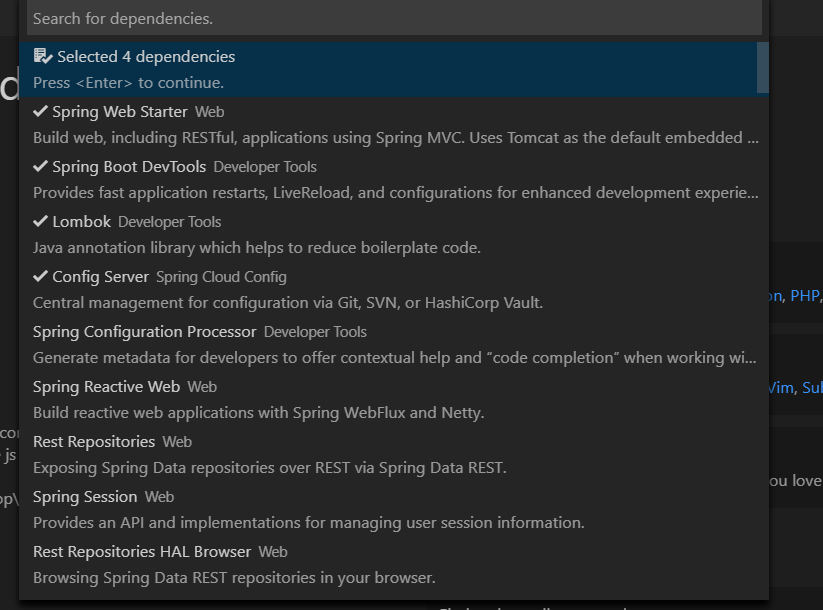823x610 pixels.
Task: Click the 'Search for dependencies' input field
Action: coord(394,18)
